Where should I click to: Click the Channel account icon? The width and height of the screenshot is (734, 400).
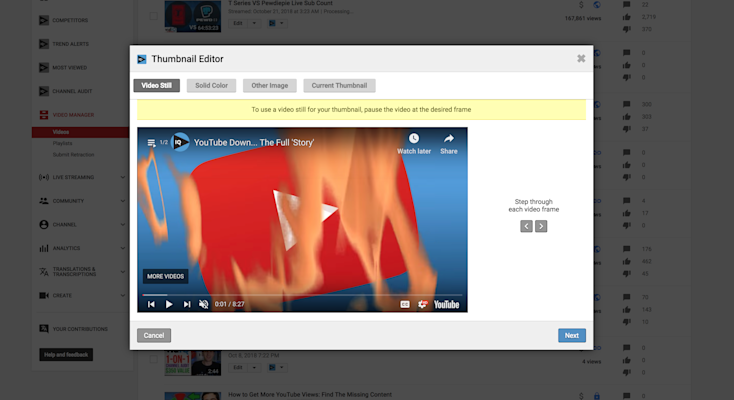click(44, 224)
